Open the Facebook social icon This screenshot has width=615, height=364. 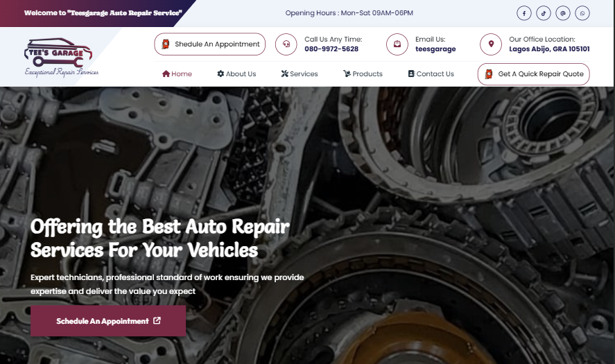coord(524,13)
